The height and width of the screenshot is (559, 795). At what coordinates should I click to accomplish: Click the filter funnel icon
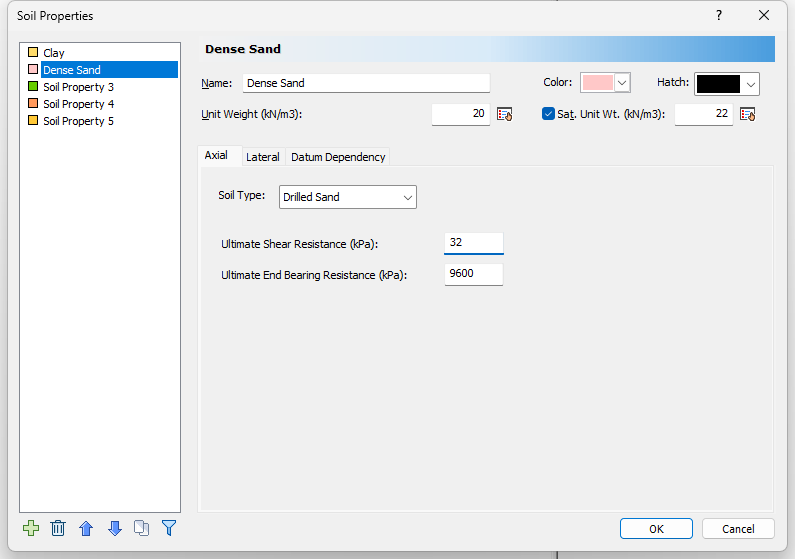pos(169,528)
